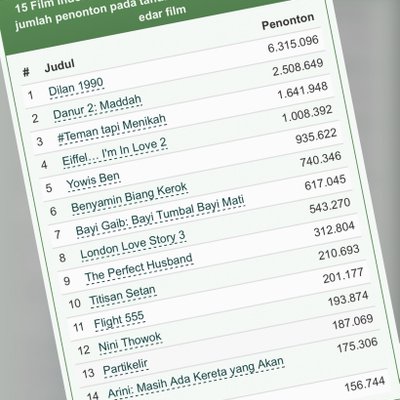Select viewer count 1.641.948
Viewport: 400px width, 400px height.
pyautogui.click(x=303, y=91)
